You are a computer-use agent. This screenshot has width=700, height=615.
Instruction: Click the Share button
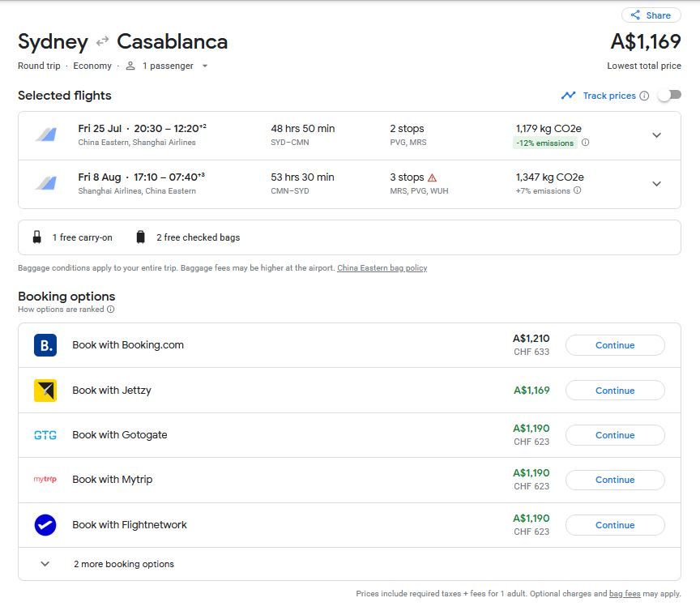tap(651, 15)
